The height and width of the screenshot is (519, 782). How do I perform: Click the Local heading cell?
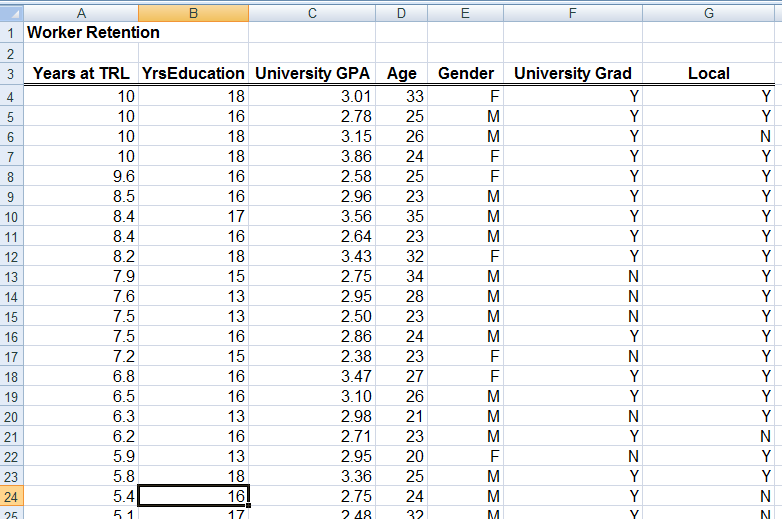pos(709,74)
